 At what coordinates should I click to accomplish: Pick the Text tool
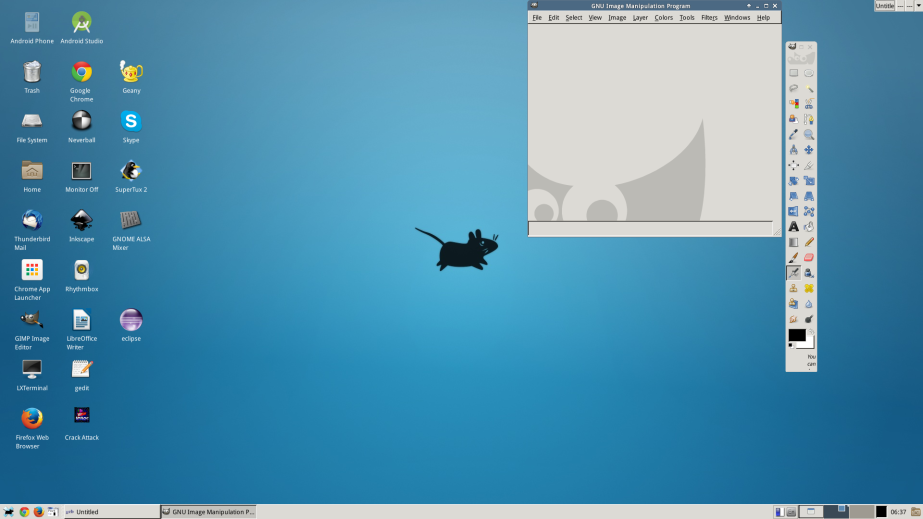click(793, 227)
